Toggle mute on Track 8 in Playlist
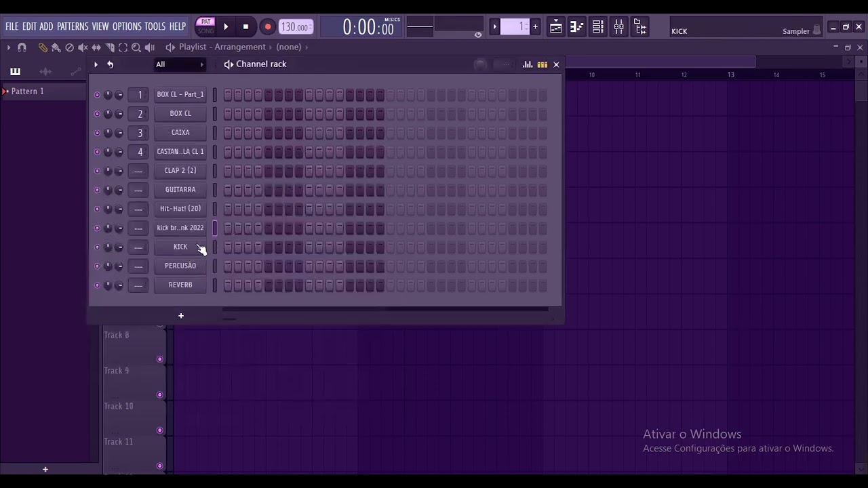Viewport: 868px width, 488px height. pos(160,359)
